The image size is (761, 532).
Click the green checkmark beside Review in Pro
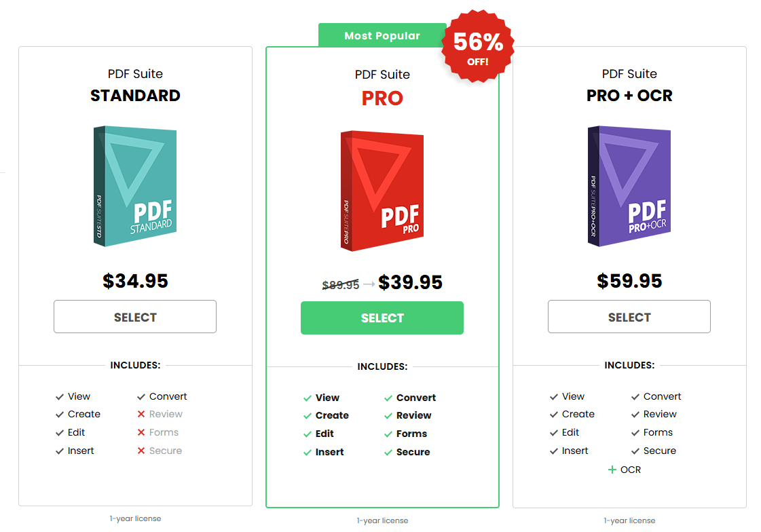click(388, 416)
